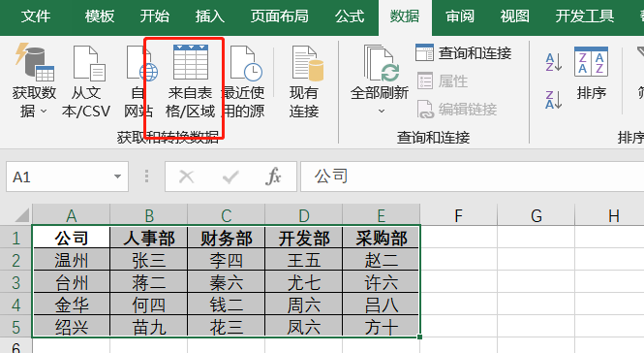Sort descending Z to A

553,100
